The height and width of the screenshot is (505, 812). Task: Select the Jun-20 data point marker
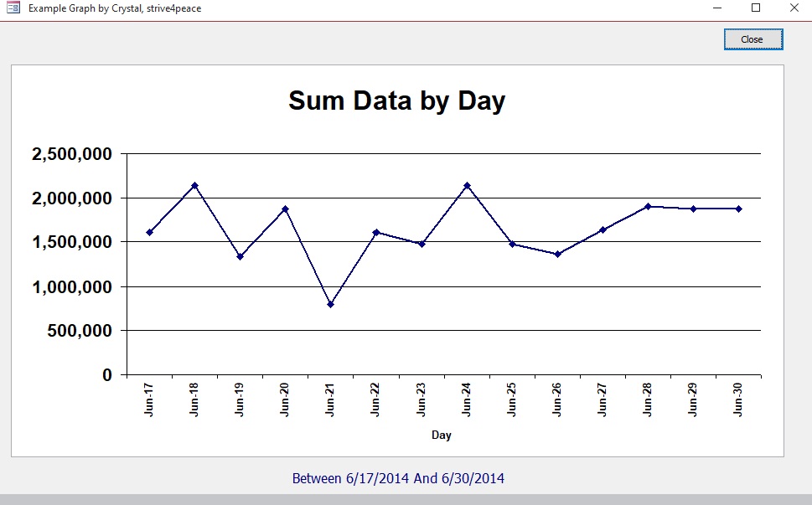286,209
